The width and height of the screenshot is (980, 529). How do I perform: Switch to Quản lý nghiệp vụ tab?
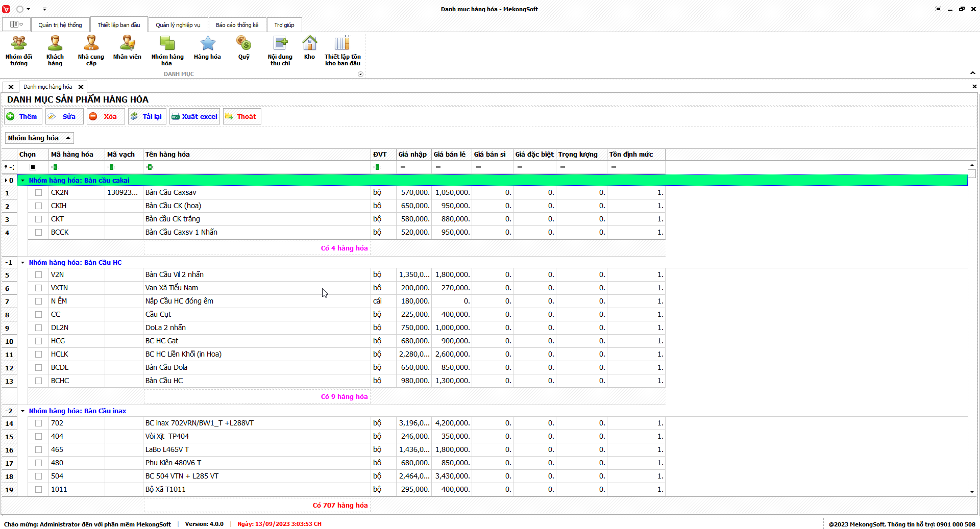(178, 25)
